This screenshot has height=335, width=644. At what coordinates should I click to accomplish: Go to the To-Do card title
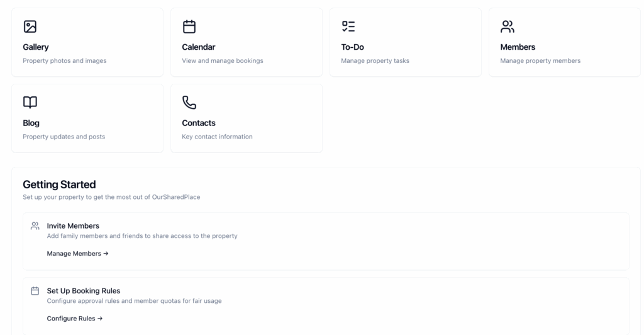[352, 47]
